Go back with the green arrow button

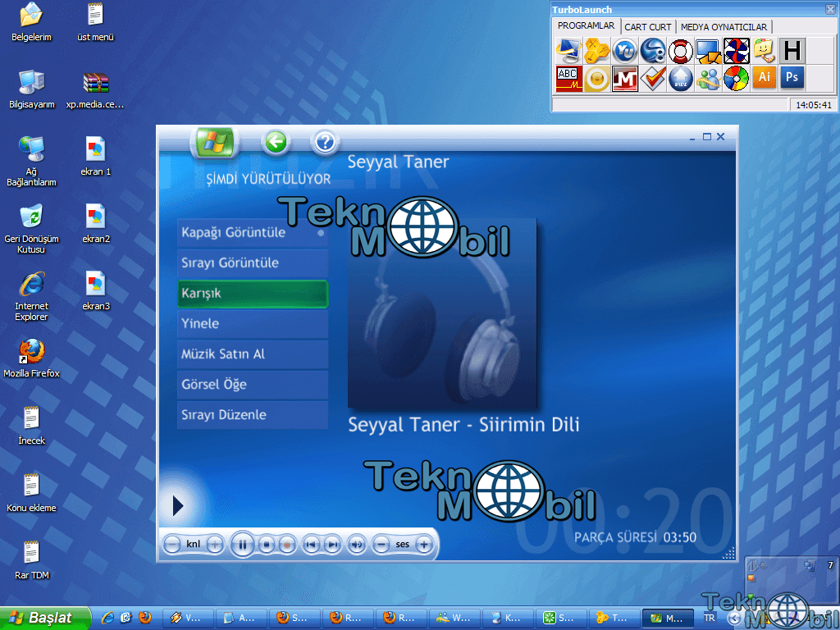276,143
